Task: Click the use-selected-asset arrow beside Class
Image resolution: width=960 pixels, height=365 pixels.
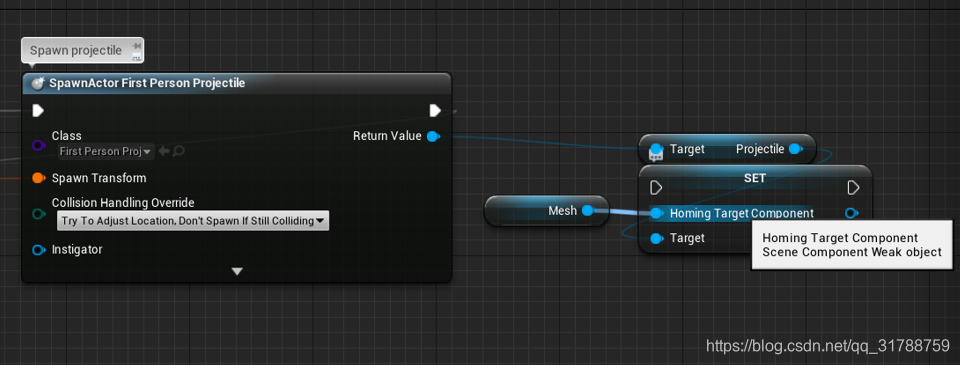Action: pos(163,151)
